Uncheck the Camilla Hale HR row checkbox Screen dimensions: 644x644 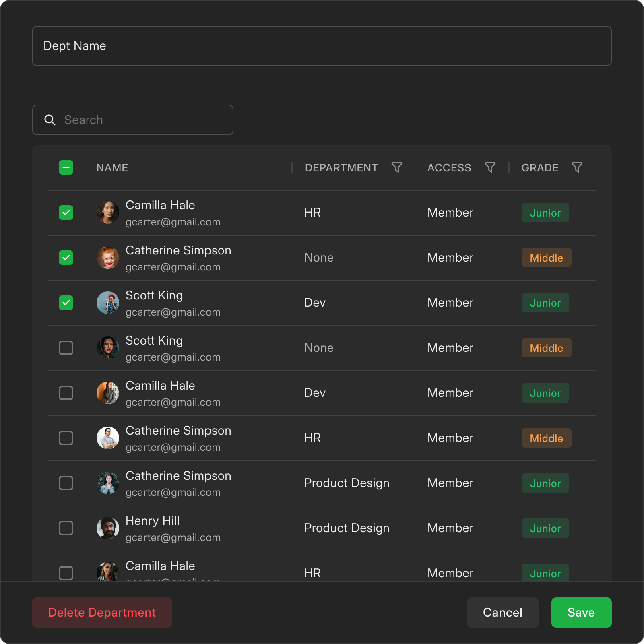click(x=66, y=213)
